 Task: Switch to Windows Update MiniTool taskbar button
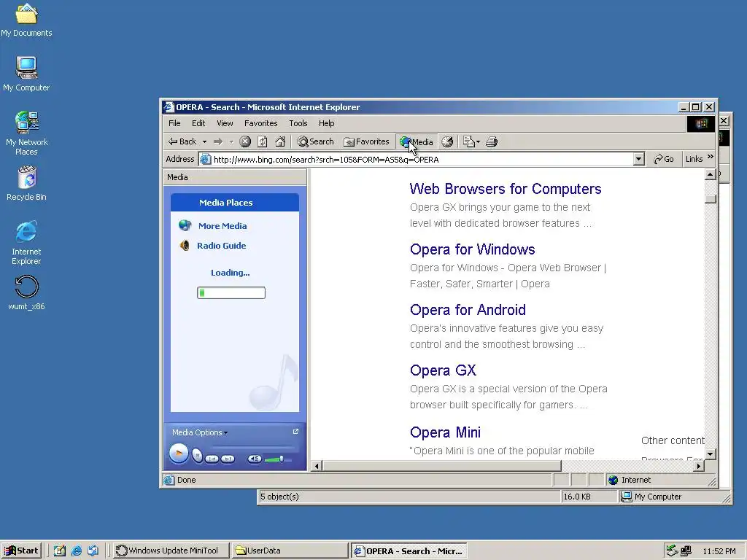(x=171, y=551)
